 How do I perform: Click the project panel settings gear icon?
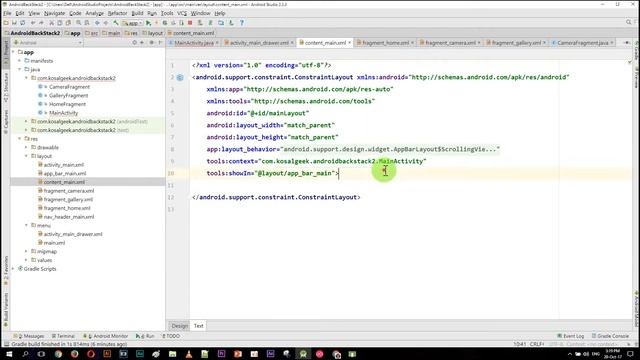tap(151, 42)
